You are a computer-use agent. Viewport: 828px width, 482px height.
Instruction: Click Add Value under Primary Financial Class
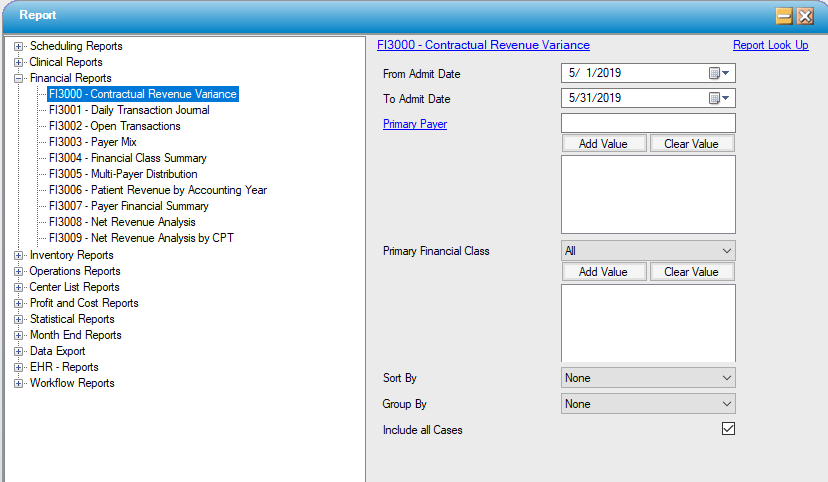coord(604,272)
